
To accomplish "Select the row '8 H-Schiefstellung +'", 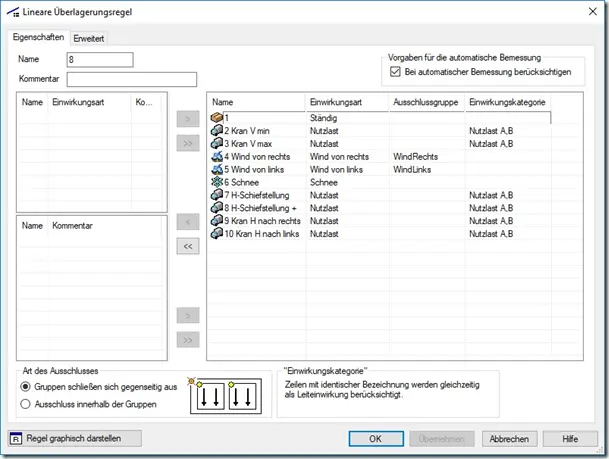I will coord(381,208).
